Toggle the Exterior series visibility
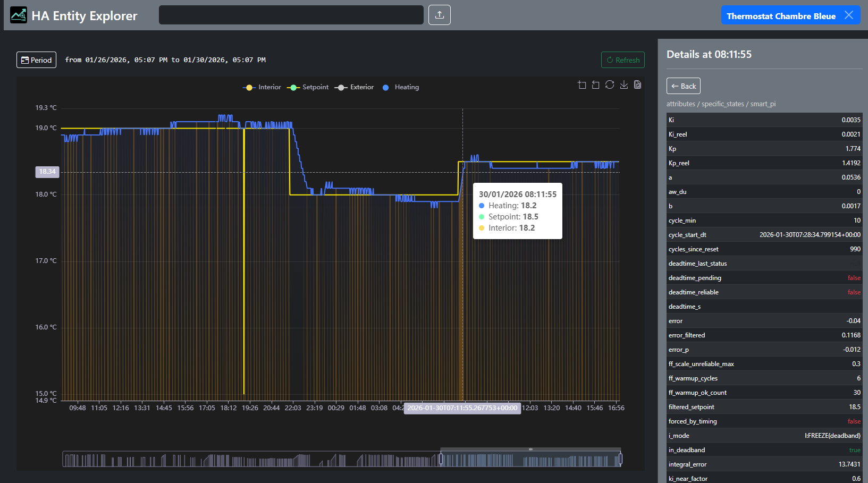The height and width of the screenshot is (483, 868). click(355, 87)
